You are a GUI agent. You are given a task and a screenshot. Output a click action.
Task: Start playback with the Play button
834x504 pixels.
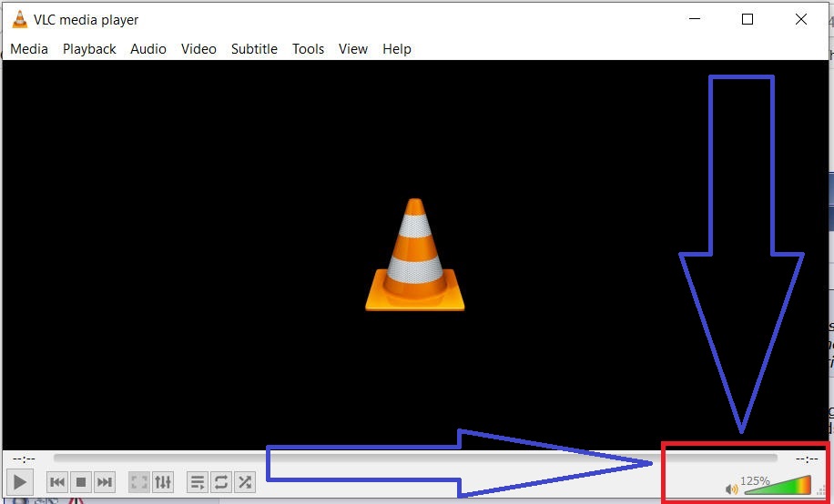pos(20,482)
